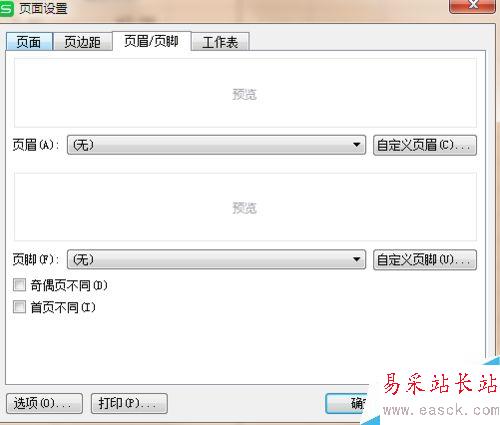The height and width of the screenshot is (425, 500).
Task: Expand the footer dropdown arrow
Action: (356, 259)
